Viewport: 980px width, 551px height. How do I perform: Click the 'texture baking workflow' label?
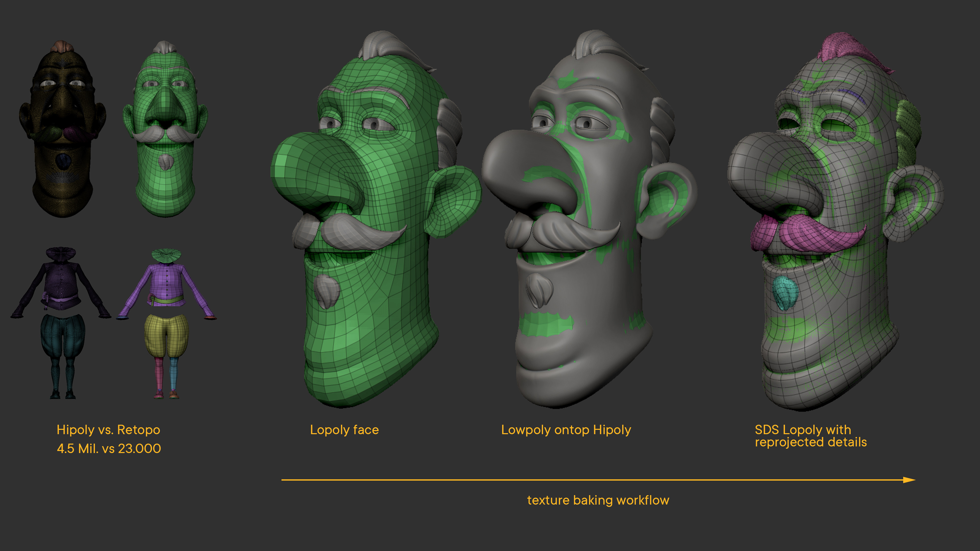(x=598, y=500)
